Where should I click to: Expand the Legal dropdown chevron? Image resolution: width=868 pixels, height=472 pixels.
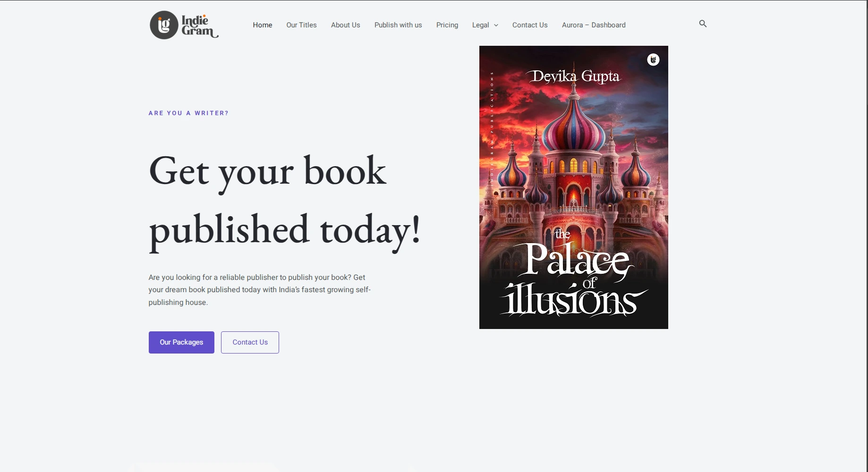pyautogui.click(x=496, y=25)
